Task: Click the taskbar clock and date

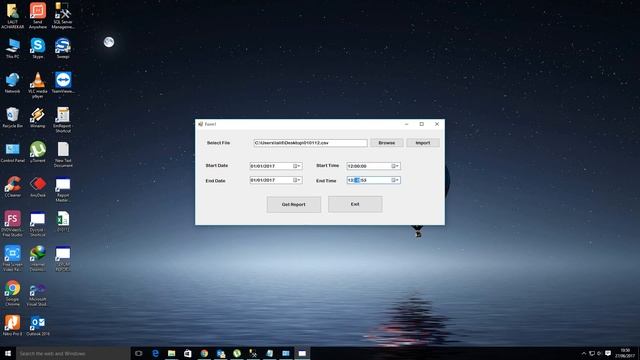Action: coord(625,353)
